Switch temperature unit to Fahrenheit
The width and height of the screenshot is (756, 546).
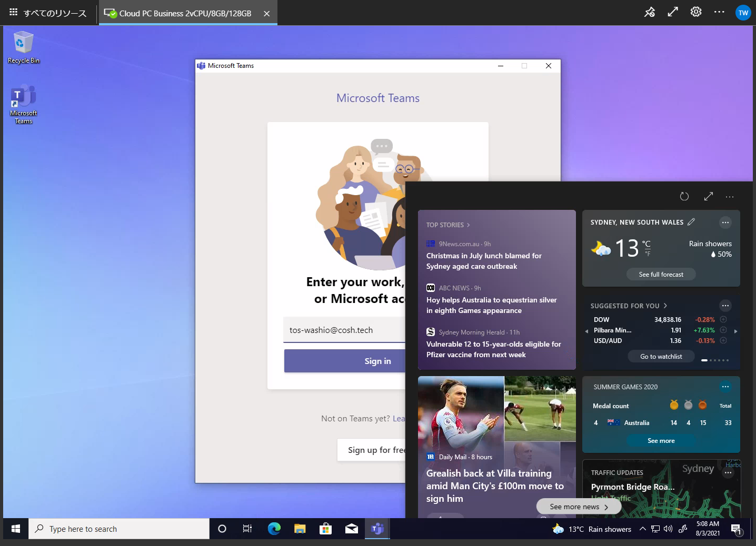click(x=648, y=254)
